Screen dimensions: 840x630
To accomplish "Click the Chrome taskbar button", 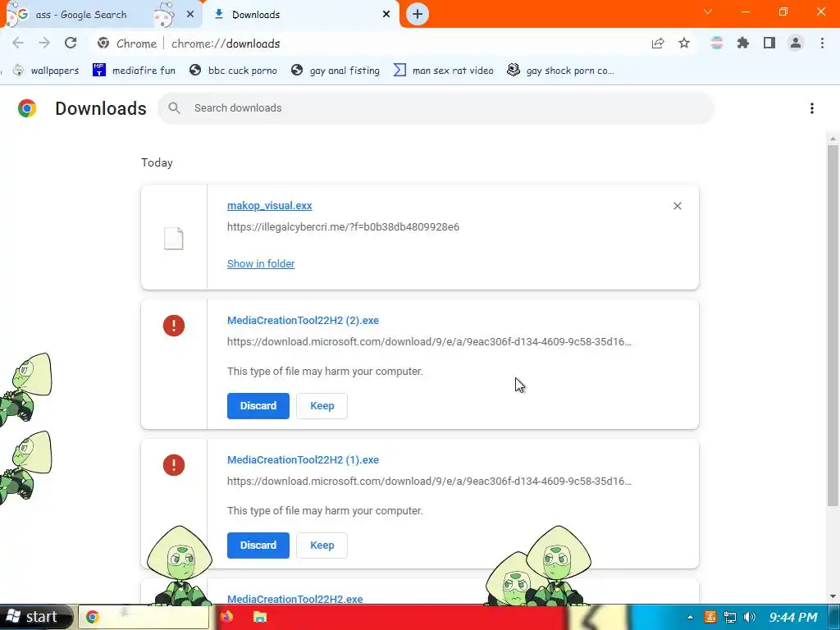I will (144, 617).
